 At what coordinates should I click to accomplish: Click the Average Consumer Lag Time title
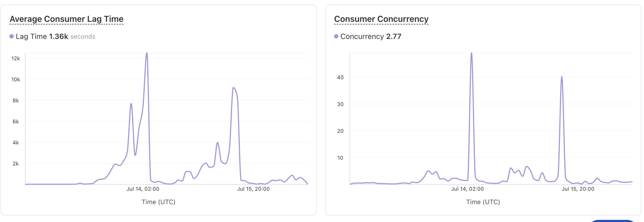(66, 19)
